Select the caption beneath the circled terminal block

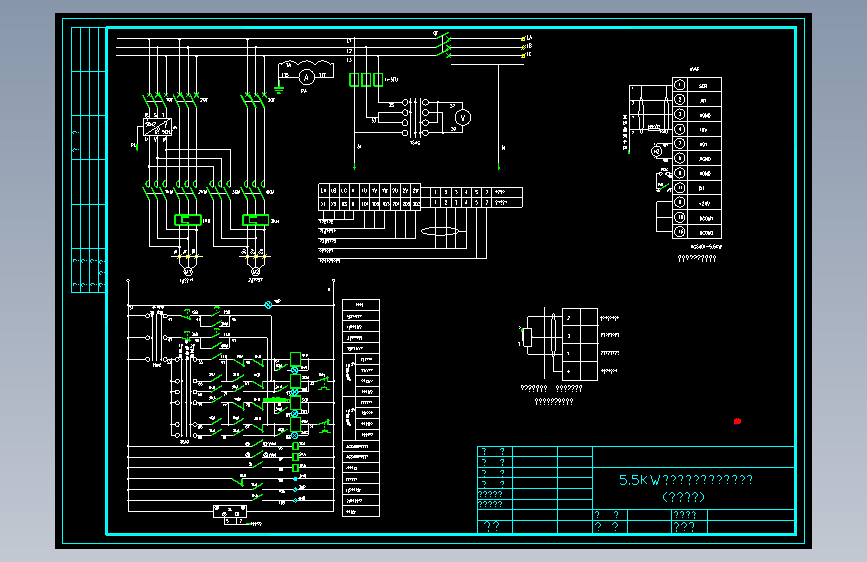coord(697,258)
